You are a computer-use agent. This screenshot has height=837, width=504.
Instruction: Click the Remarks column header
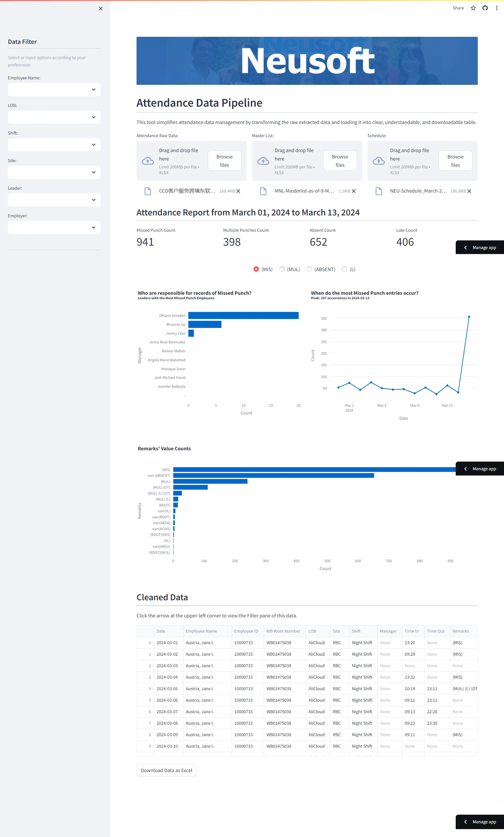pyautogui.click(x=464, y=631)
